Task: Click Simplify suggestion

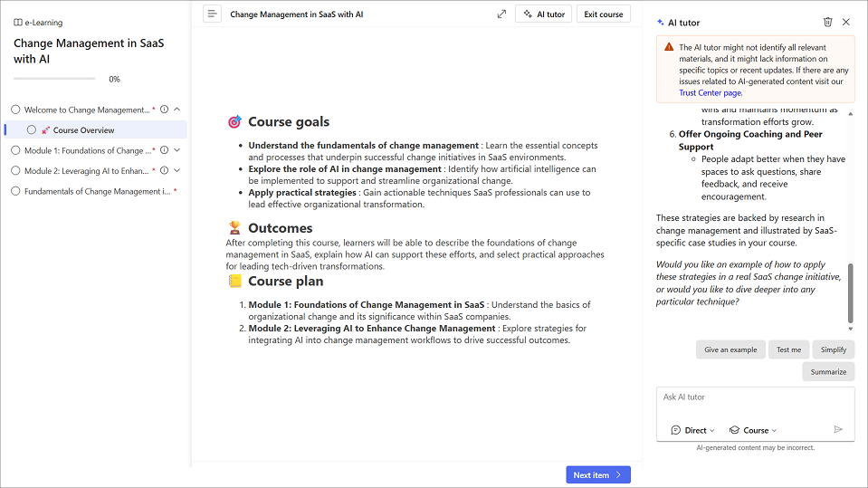Action: tap(833, 349)
